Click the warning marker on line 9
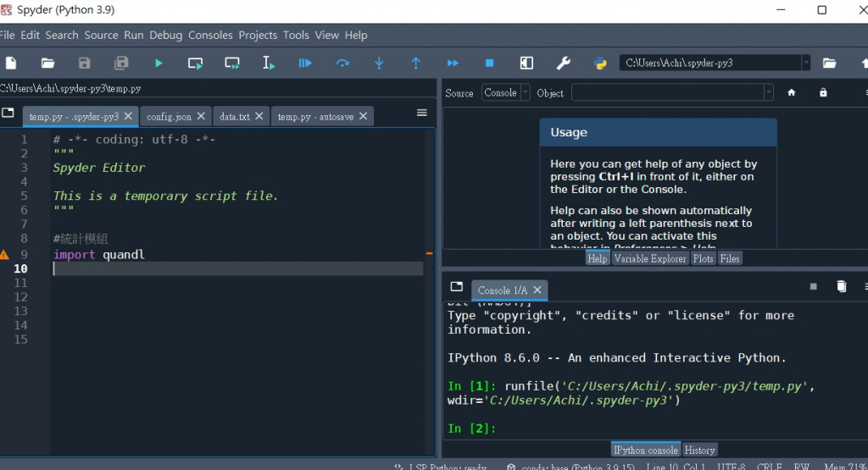 [5, 254]
